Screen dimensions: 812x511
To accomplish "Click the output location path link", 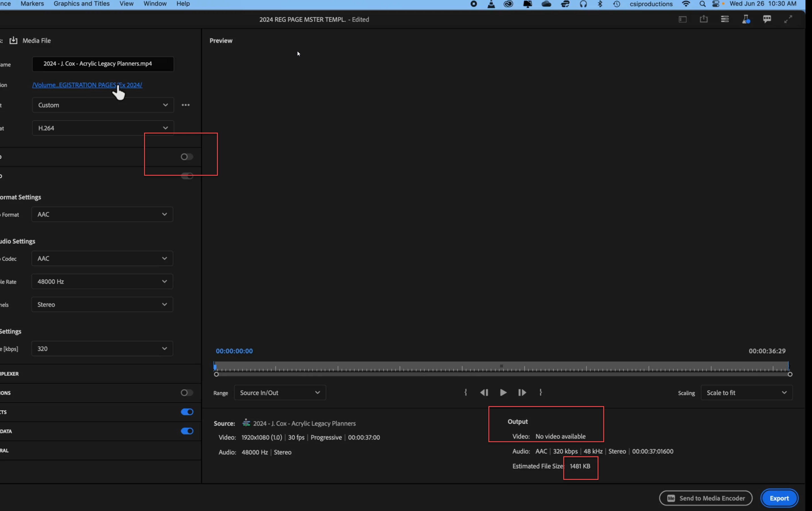I will 87,85.
